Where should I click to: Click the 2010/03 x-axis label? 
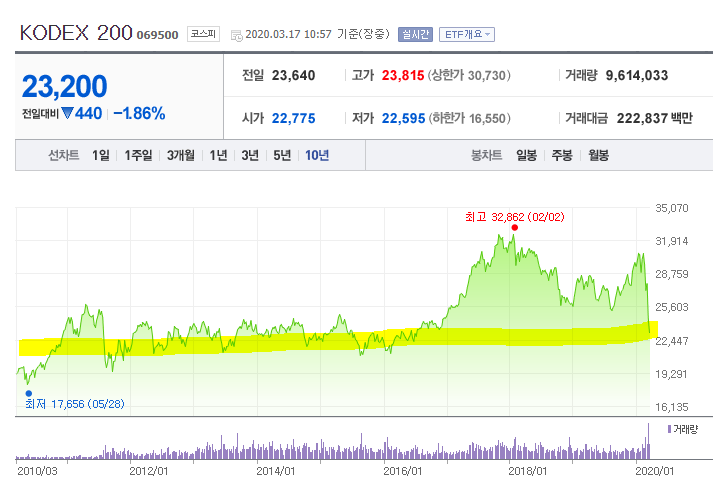tap(37, 471)
